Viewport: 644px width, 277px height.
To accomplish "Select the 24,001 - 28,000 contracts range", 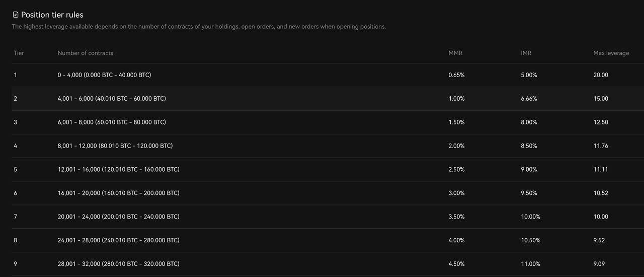I will [x=118, y=241].
